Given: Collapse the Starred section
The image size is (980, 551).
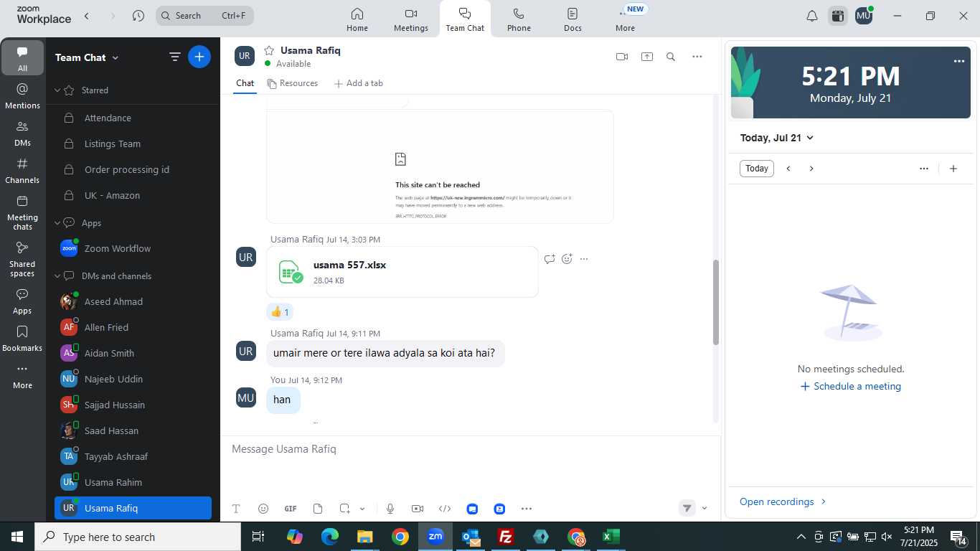Looking at the screenshot, I should [x=57, y=90].
